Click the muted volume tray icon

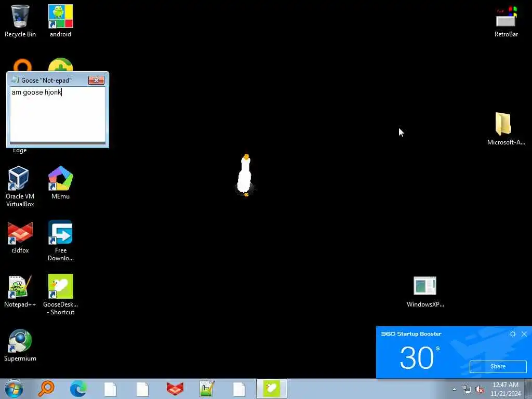click(480, 390)
